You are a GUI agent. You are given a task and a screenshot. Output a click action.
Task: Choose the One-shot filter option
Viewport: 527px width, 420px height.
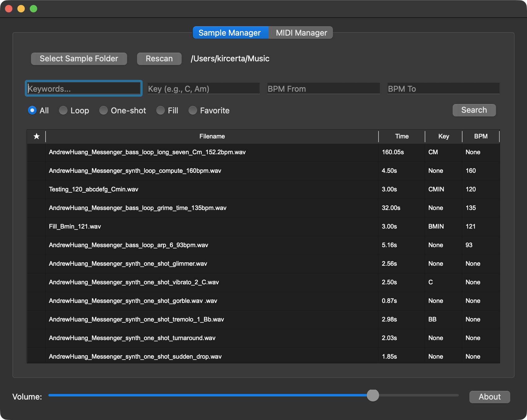(104, 111)
